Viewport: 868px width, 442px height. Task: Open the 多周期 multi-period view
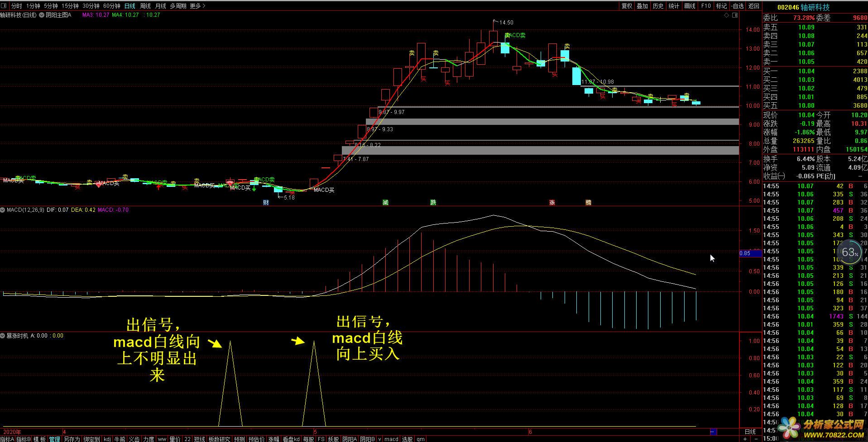click(178, 6)
